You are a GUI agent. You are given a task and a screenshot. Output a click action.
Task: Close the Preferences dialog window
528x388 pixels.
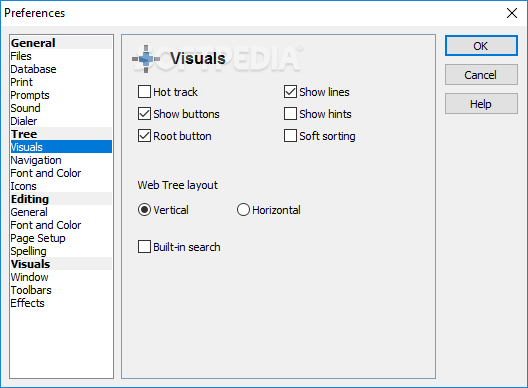[x=512, y=13]
